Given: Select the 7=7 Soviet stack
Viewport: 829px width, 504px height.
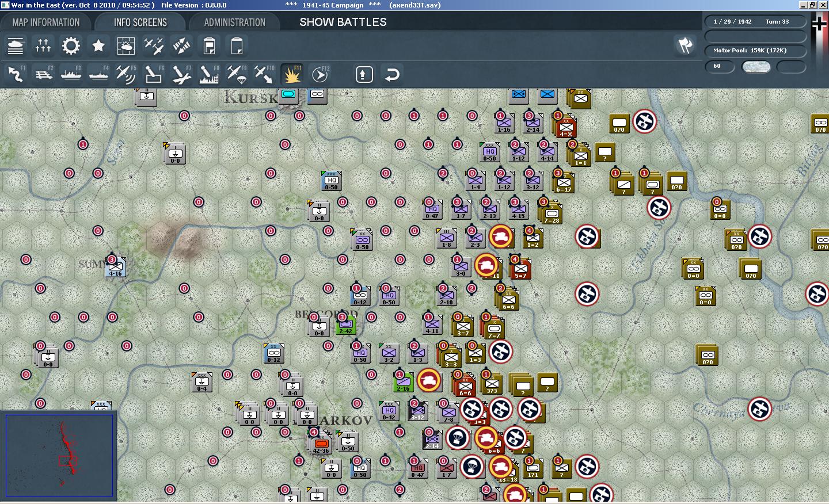Looking at the screenshot, I should (494, 329).
